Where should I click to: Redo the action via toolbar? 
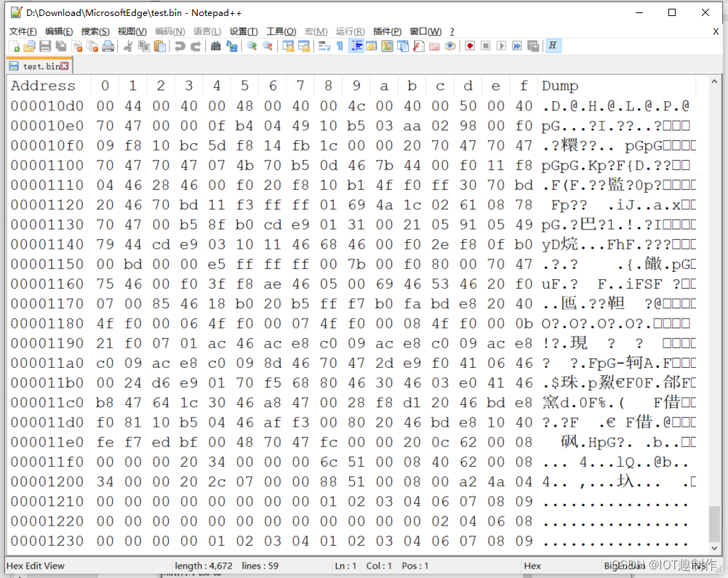[x=196, y=46]
